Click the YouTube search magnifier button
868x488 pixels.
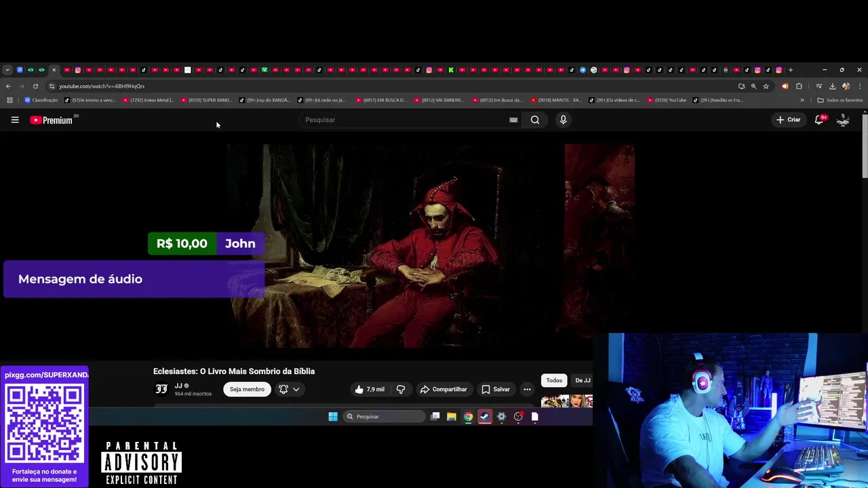[535, 120]
